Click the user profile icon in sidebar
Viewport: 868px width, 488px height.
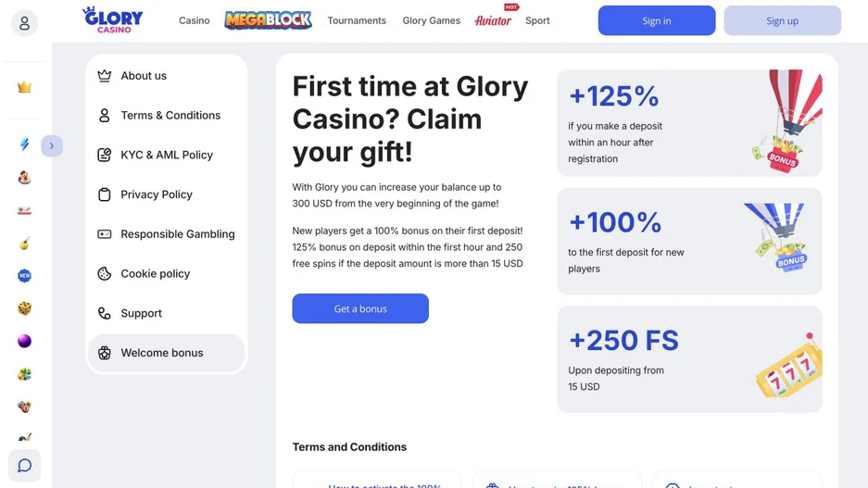tap(24, 23)
